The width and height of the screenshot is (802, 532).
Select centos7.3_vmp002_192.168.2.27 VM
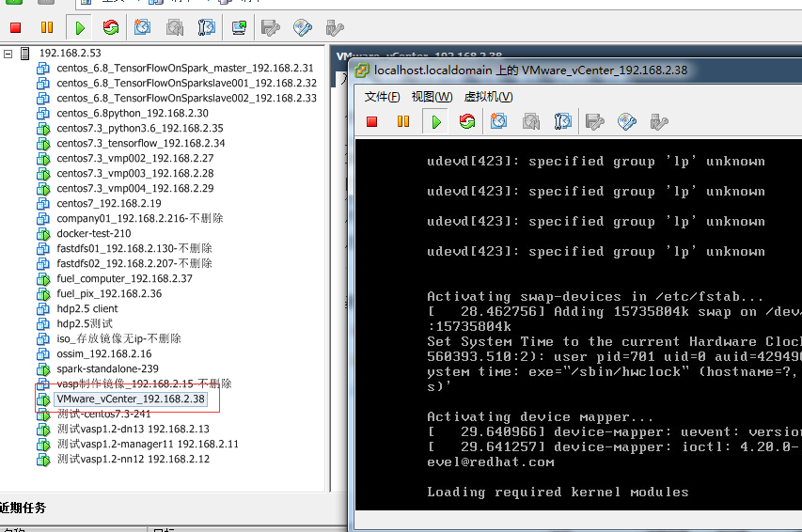pyautogui.click(x=135, y=159)
